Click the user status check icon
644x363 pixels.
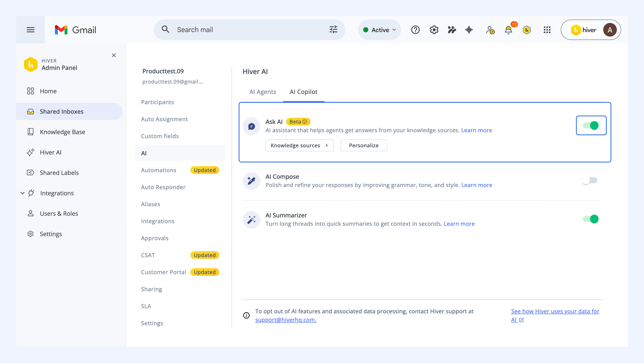click(490, 30)
